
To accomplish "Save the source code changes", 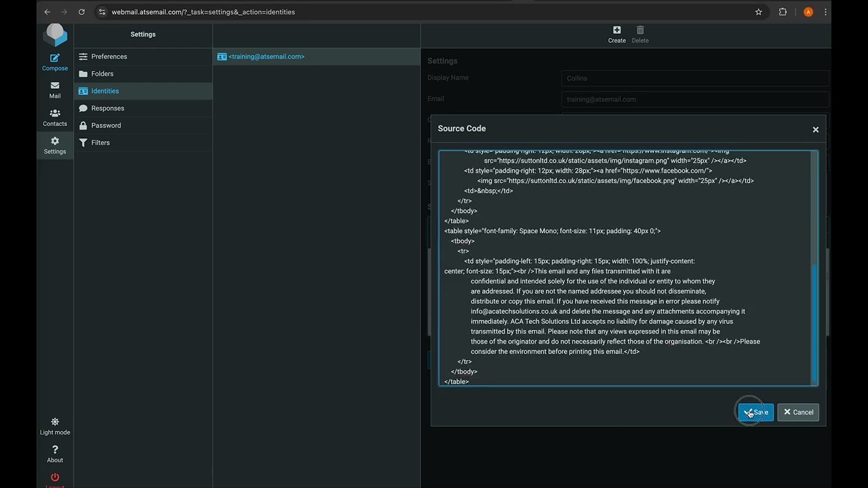I will [755, 412].
